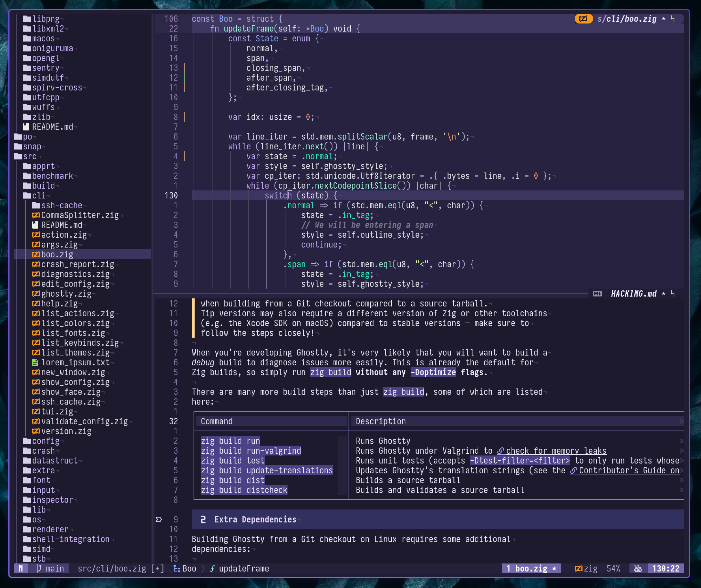Expand the renderer folder
The height and width of the screenshot is (588, 701).
pos(50,529)
